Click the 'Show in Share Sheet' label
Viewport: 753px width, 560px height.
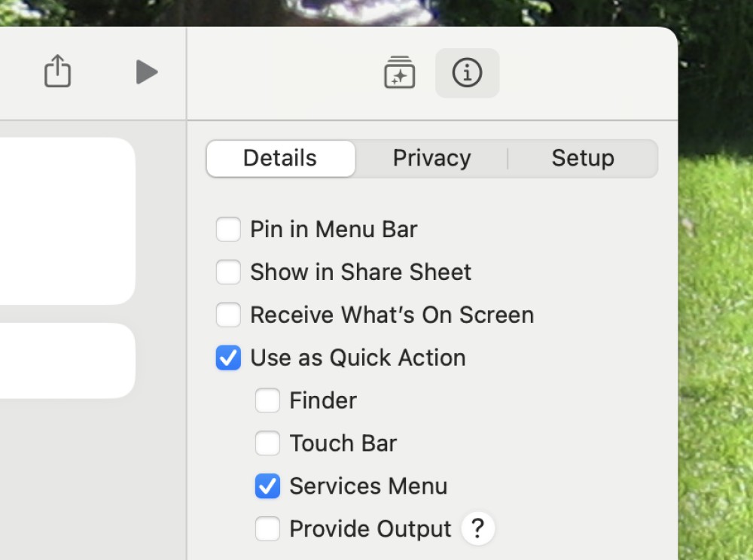[x=361, y=272]
